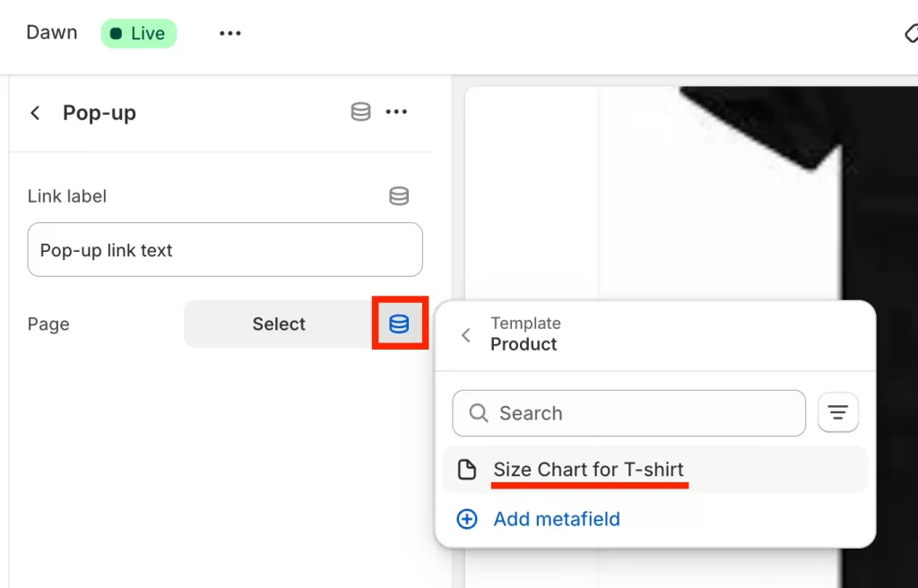Focus the Pop-up link text input field

click(x=225, y=249)
